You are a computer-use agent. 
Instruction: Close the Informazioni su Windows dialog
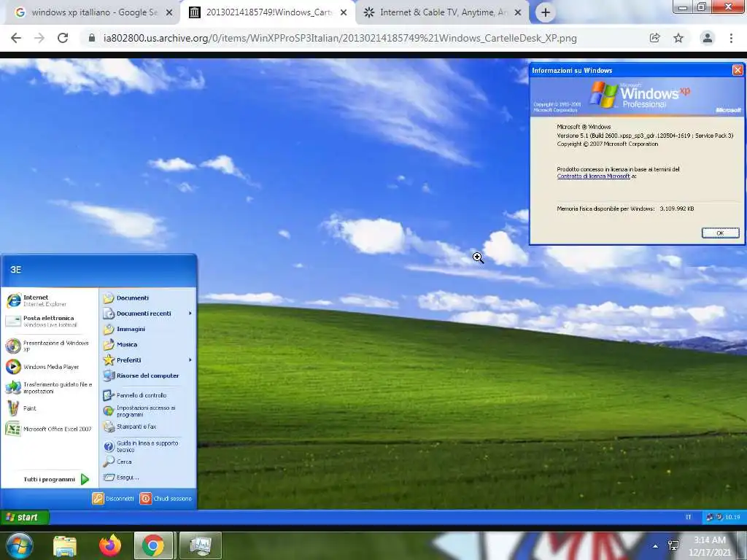coord(738,70)
